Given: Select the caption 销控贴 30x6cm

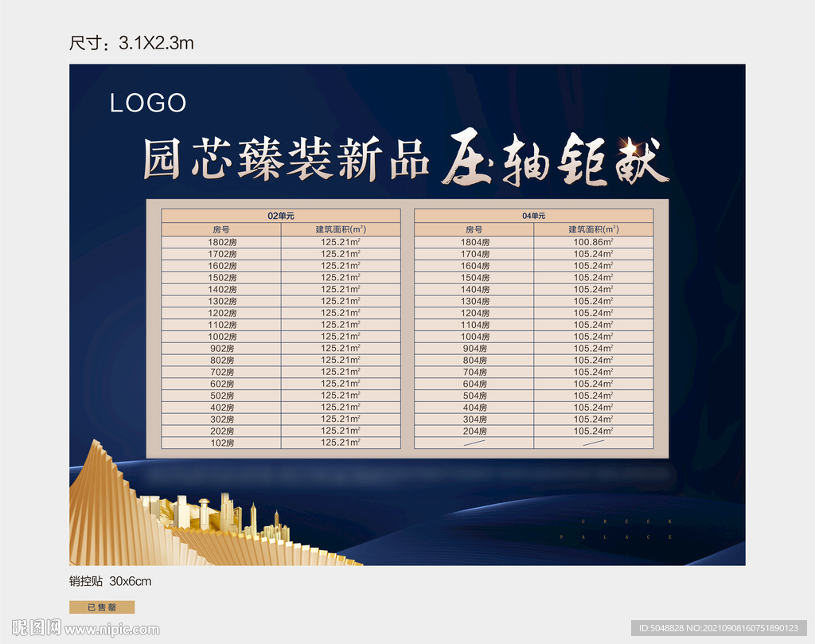Looking at the screenshot, I should point(110,581).
